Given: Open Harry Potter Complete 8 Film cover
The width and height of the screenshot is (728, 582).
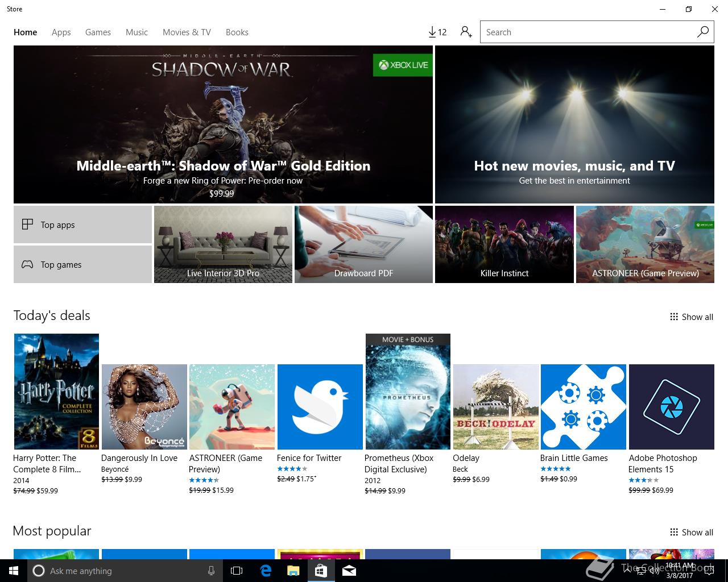Looking at the screenshot, I should click(56, 392).
